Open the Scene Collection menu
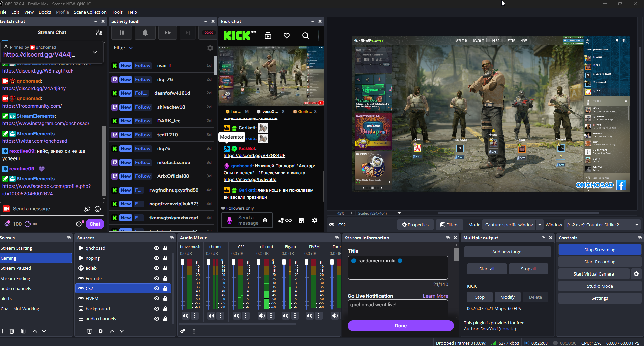 point(90,12)
